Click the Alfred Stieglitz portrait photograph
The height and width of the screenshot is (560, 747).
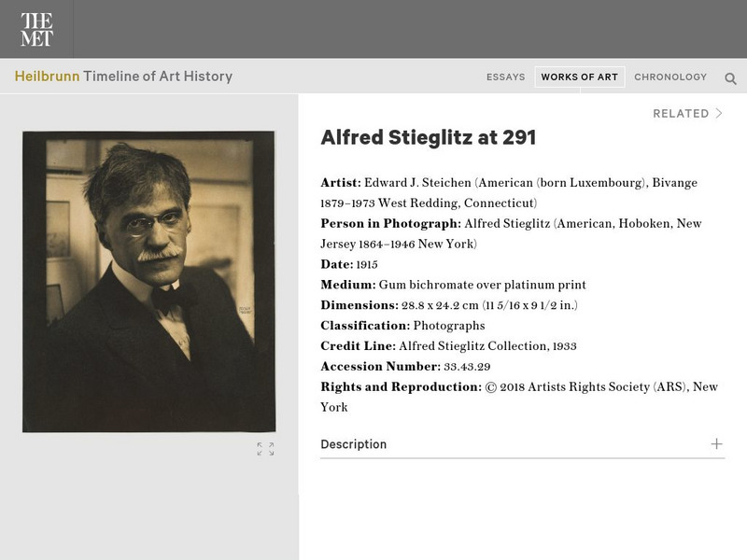pyautogui.click(x=148, y=281)
